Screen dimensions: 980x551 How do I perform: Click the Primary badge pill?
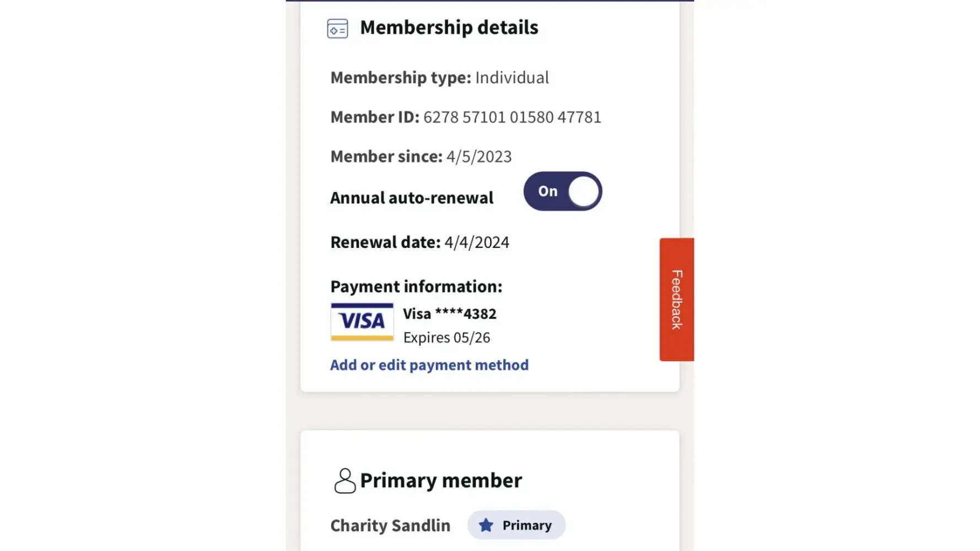516,525
